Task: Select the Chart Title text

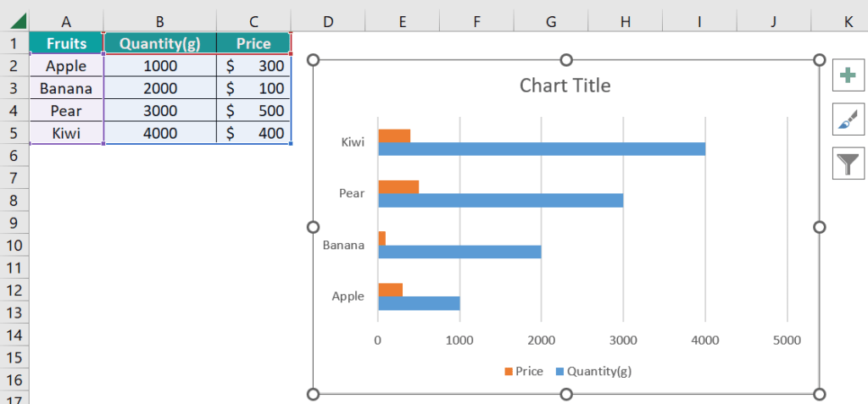Action: click(565, 86)
